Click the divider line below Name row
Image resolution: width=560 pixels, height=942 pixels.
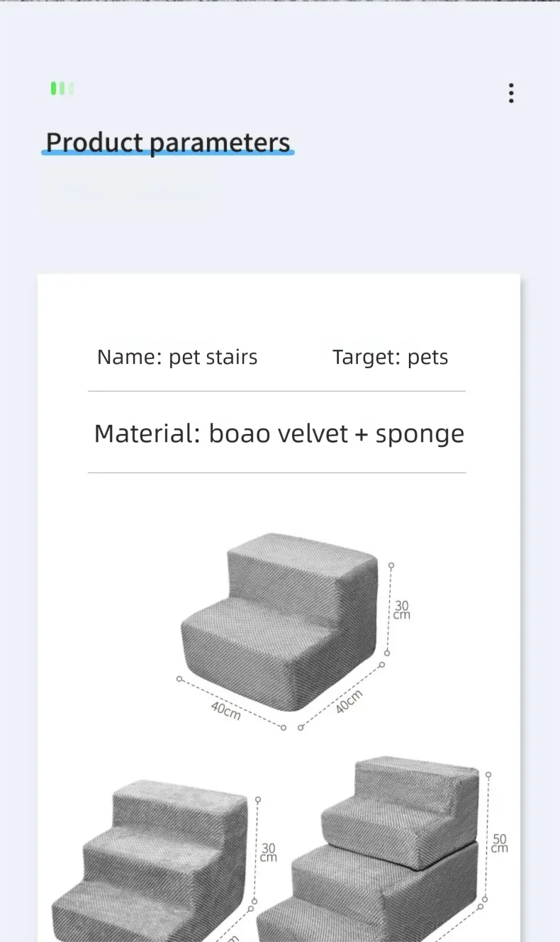(276, 391)
